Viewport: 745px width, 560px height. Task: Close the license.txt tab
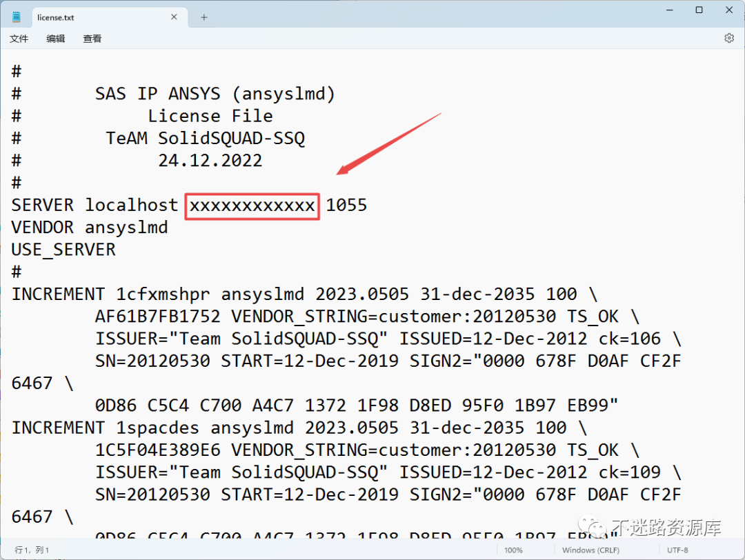point(174,17)
